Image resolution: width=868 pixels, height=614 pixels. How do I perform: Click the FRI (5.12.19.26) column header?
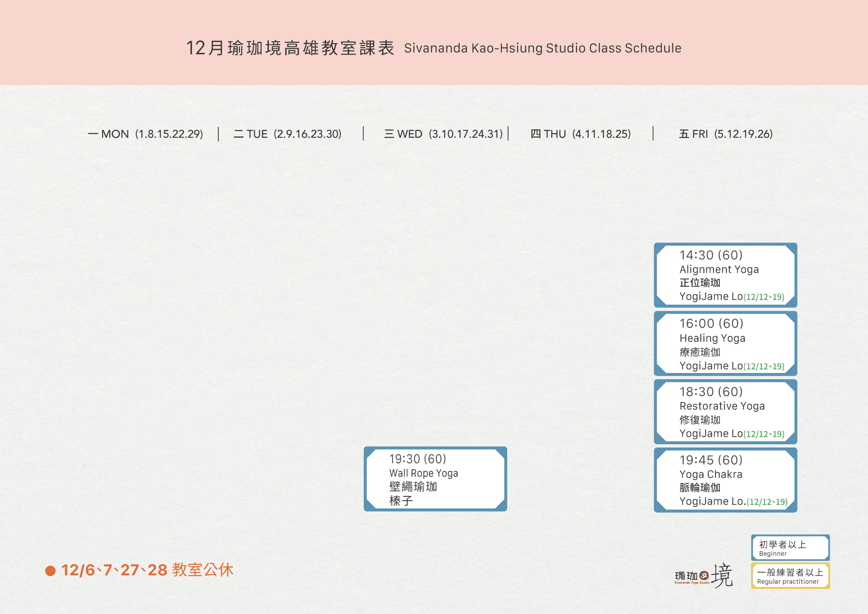pyautogui.click(x=725, y=134)
